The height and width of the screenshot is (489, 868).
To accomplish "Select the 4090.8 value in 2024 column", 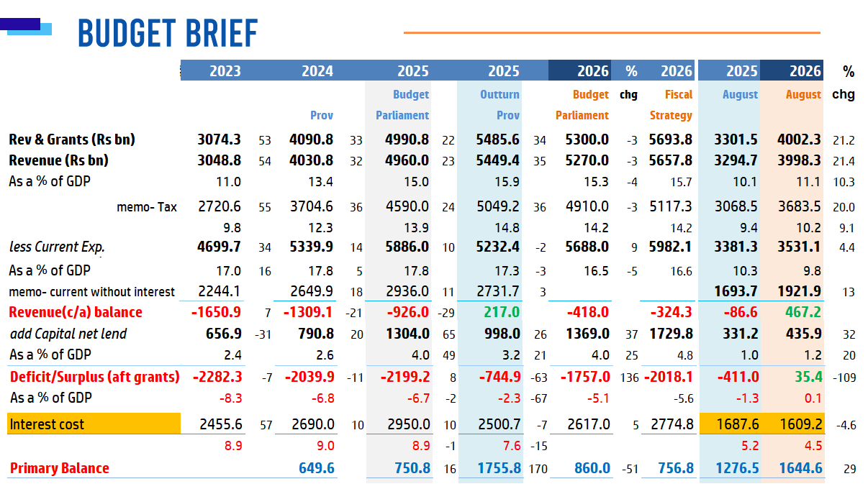I will coord(311,140).
